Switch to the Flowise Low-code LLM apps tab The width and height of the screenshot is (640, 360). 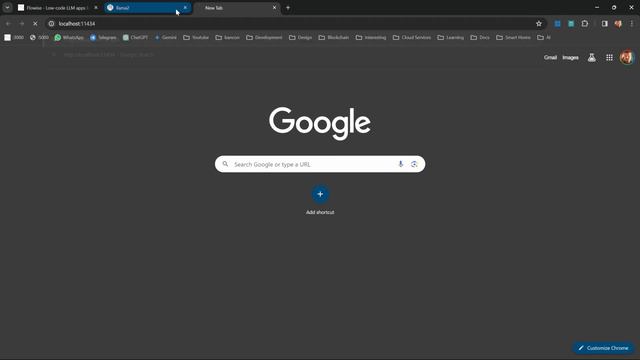tap(57, 8)
